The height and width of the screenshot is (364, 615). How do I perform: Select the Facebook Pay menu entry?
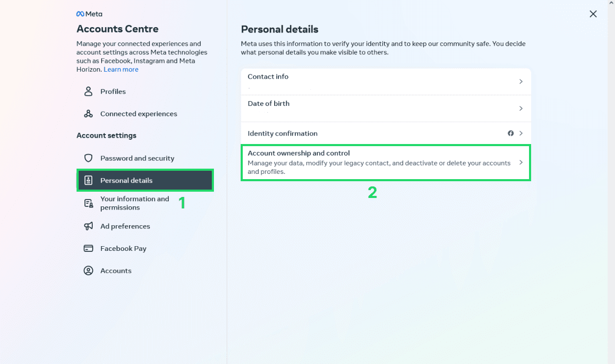[x=123, y=248]
